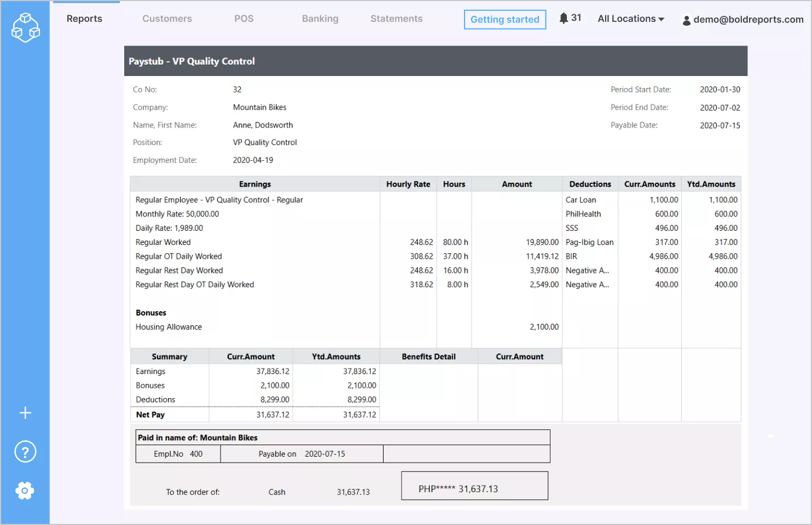This screenshot has width=812, height=525.
Task: Click the plus add icon in sidebar
Action: pyautogui.click(x=25, y=413)
